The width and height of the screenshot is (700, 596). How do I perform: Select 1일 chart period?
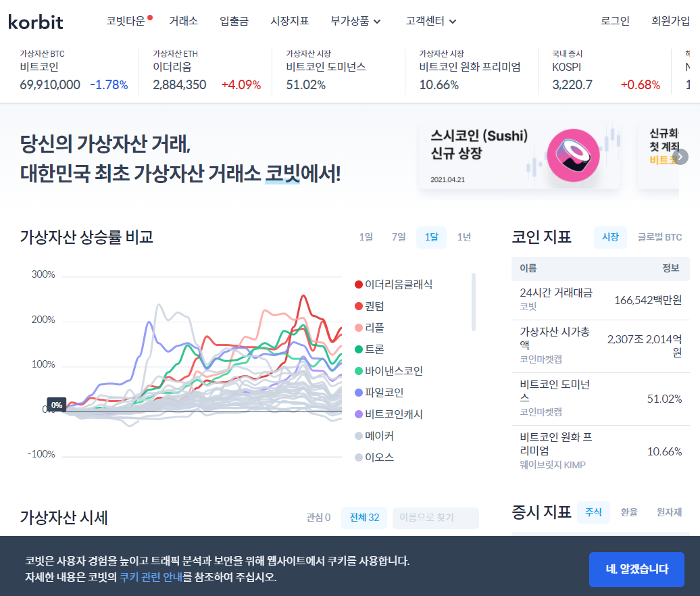366,237
